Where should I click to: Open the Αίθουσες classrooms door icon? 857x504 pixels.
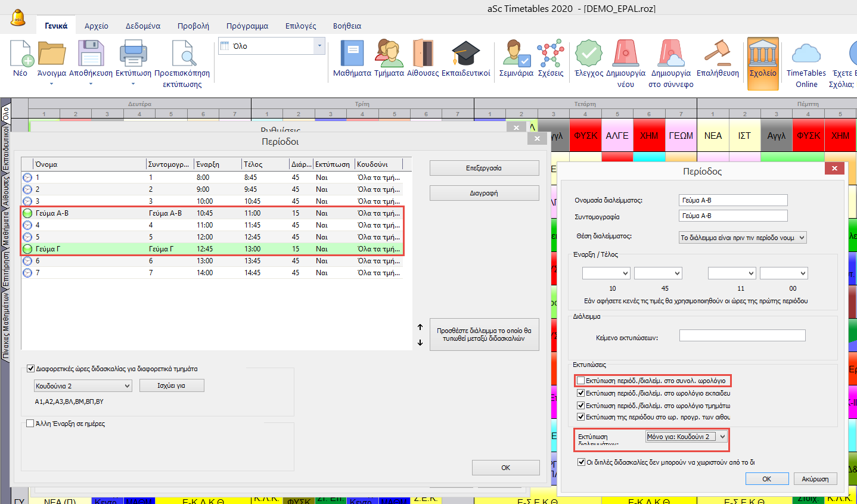tap(423, 54)
